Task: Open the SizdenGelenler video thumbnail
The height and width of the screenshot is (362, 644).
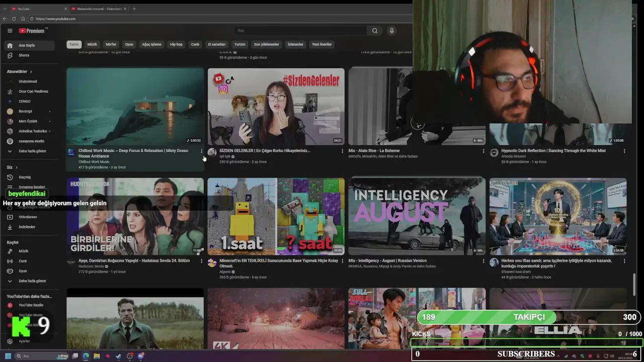Action: (x=276, y=107)
